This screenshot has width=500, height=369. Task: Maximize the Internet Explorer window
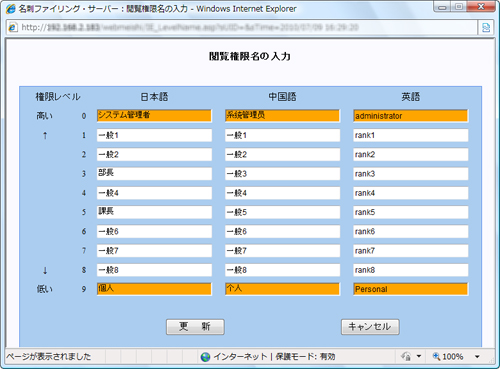pyautogui.click(x=459, y=7)
